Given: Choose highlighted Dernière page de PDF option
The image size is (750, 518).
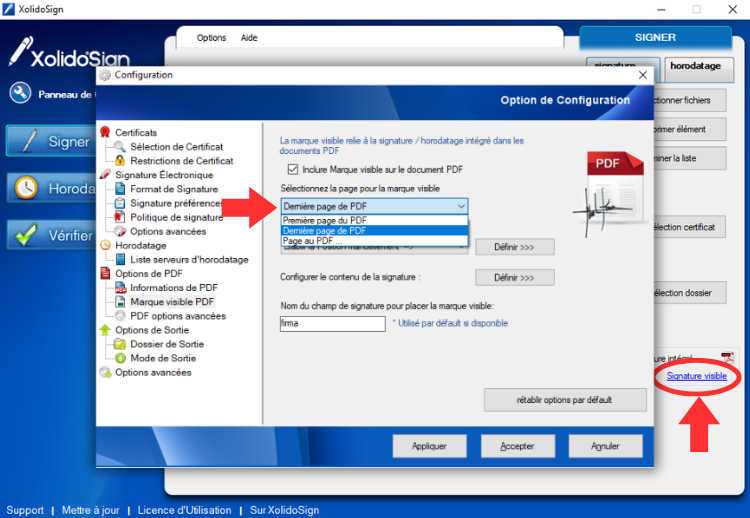Looking at the screenshot, I should coord(375,231).
